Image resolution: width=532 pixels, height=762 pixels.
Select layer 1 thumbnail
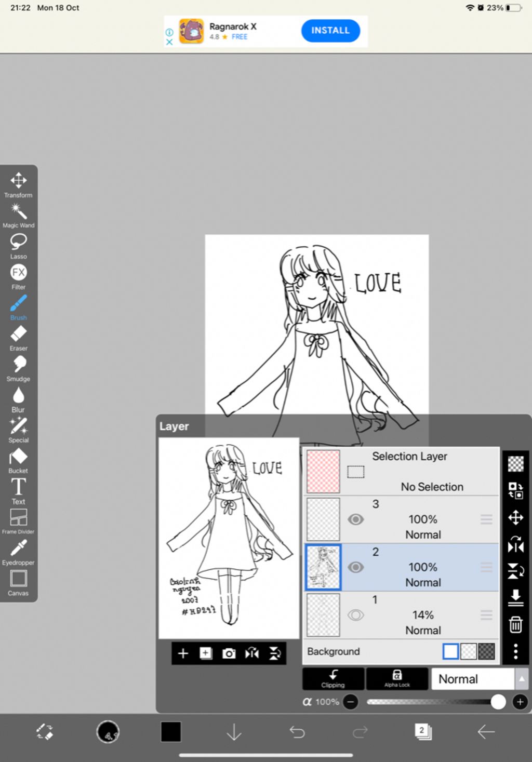point(323,615)
